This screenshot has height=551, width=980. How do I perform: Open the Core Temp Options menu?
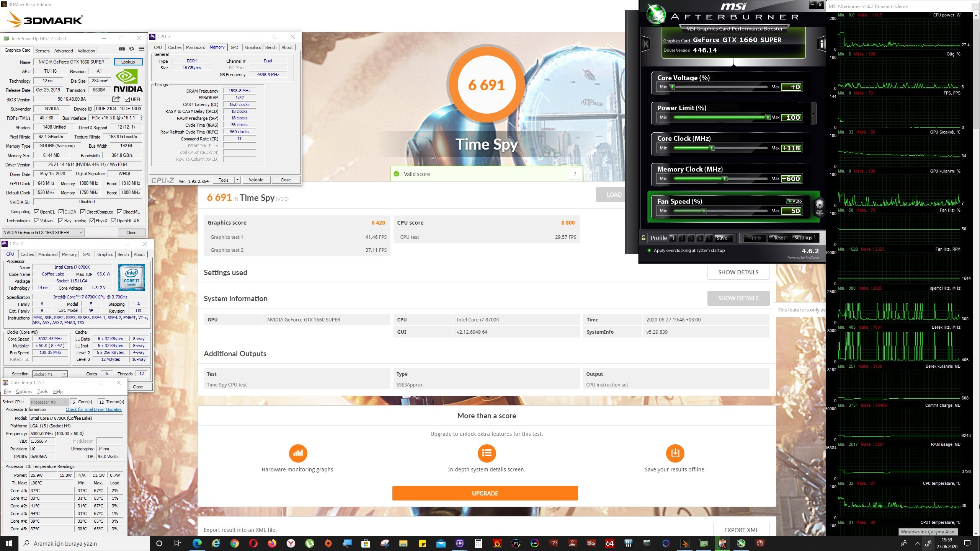(24, 391)
